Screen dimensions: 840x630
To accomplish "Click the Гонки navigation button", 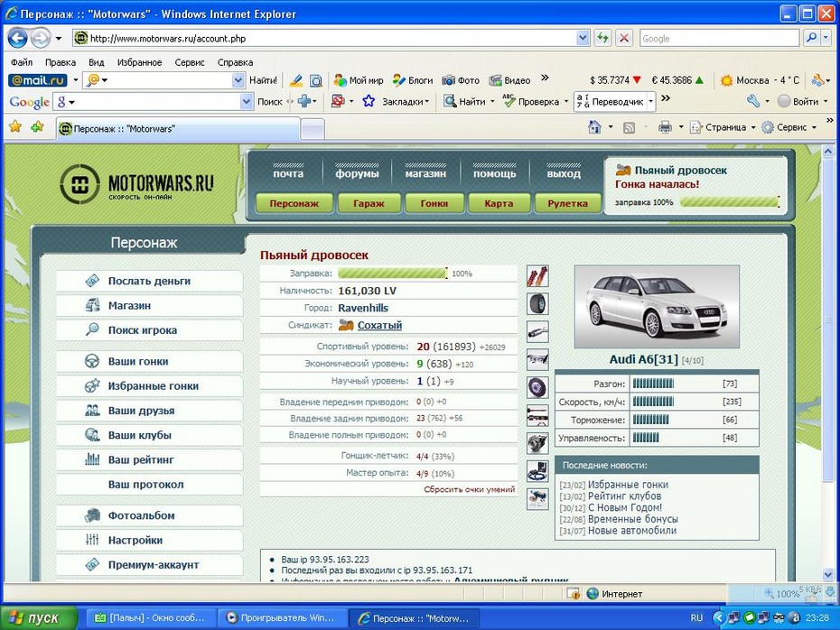I will tap(434, 203).
